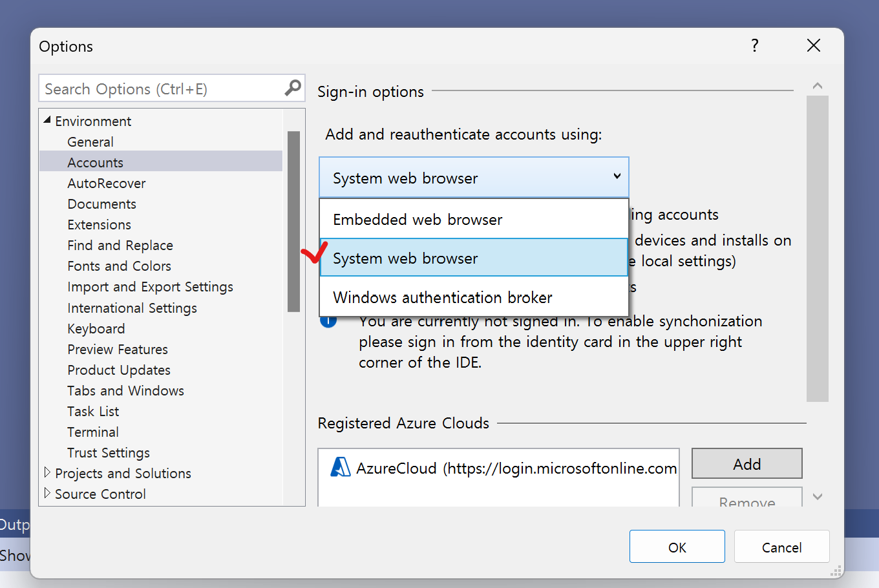Select Trust Settings

pos(109,452)
